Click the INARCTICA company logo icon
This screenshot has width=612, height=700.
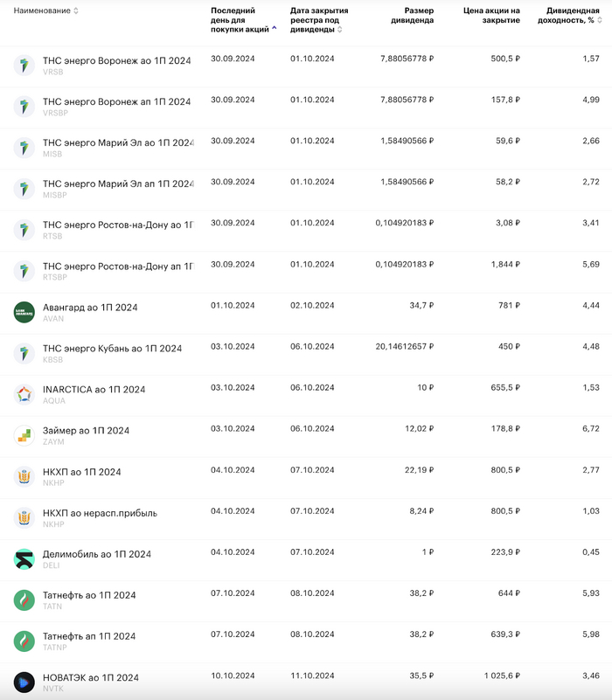24,394
